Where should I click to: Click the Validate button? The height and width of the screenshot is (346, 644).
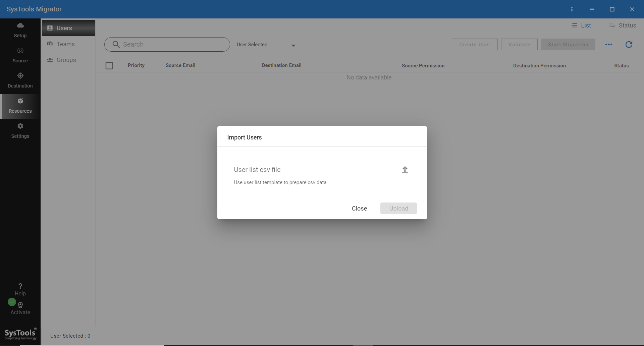(x=519, y=45)
